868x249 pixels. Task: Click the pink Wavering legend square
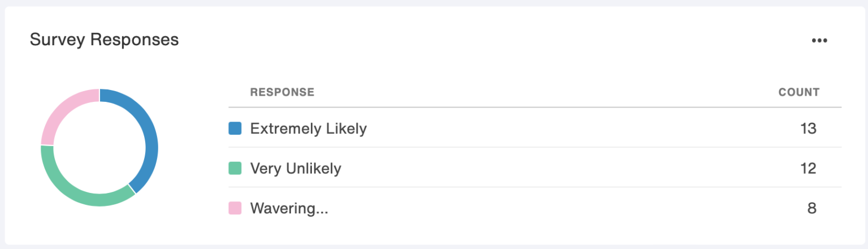(x=235, y=208)
